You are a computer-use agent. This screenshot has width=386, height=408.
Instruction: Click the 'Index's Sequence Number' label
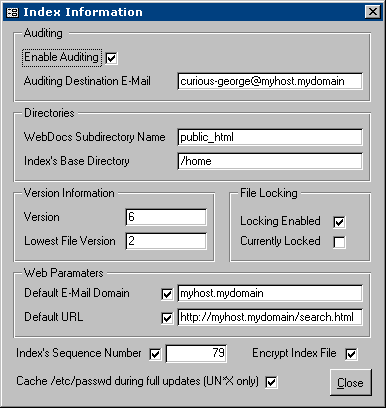[x=79, y=353]
